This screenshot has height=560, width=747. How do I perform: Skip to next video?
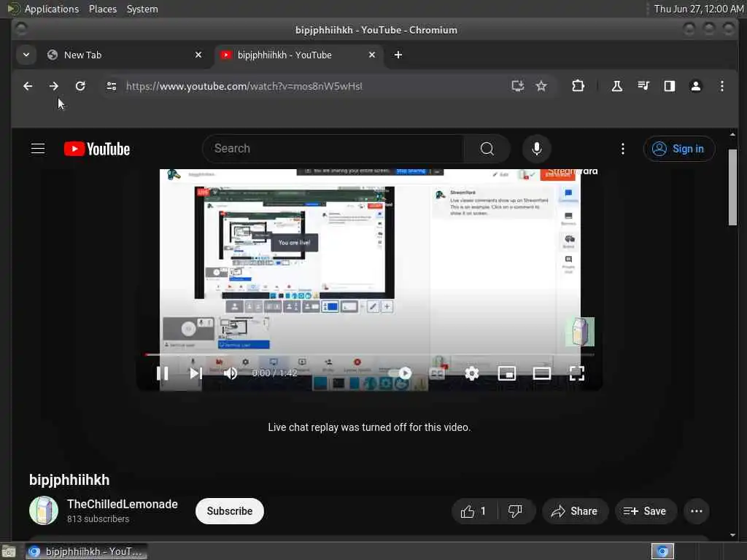pos(196,373)
